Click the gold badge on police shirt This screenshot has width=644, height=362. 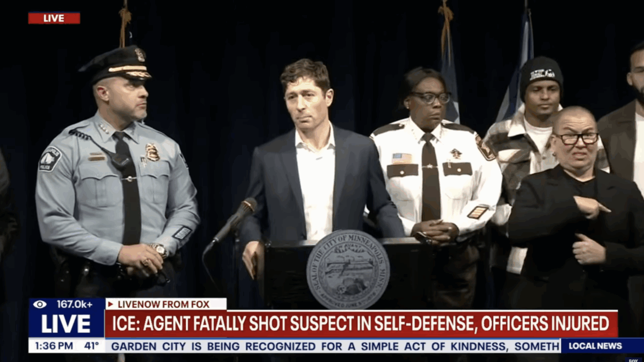coord(152,152)
